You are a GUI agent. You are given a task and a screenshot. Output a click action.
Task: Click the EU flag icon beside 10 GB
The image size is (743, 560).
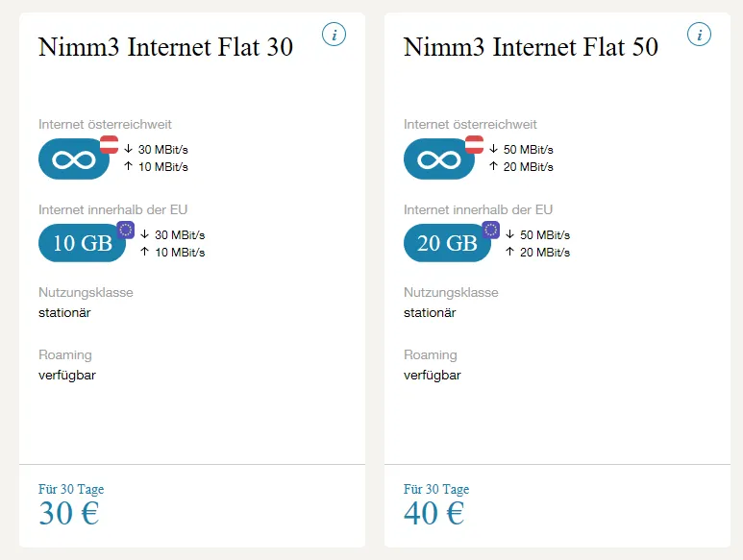click(x=126, y=231)
